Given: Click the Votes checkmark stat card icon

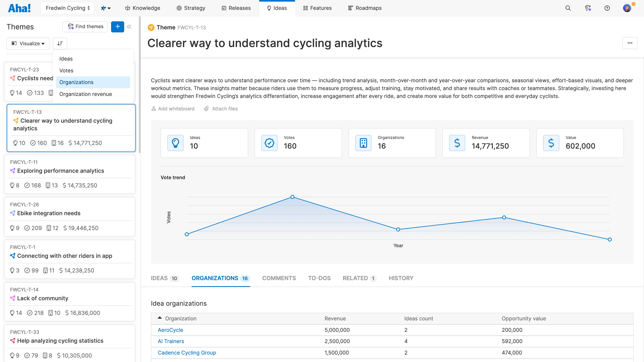Looking at the screenshot, I should click(269, 143).
